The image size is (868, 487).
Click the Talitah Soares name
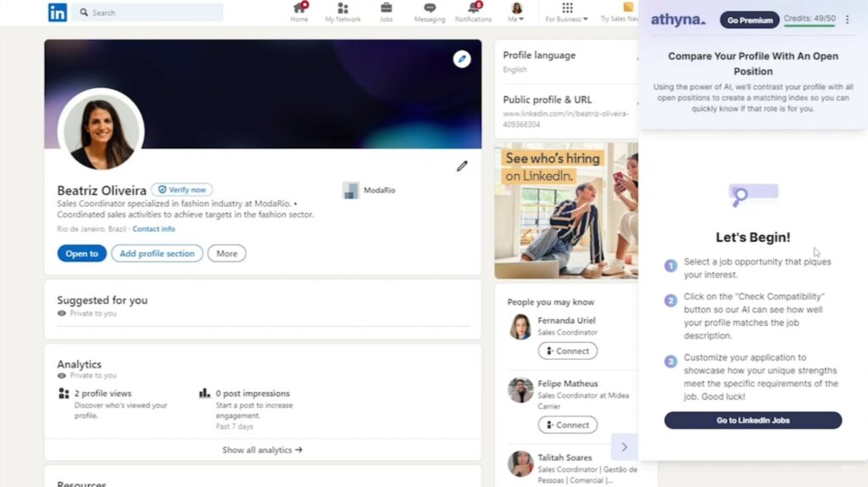pos(565,457)
